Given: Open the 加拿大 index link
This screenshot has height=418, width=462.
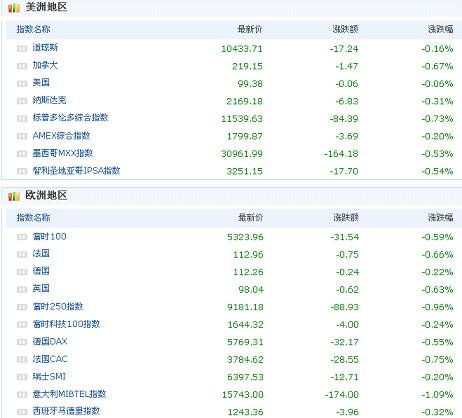Looking at the screenshot, I should (45, 65).
